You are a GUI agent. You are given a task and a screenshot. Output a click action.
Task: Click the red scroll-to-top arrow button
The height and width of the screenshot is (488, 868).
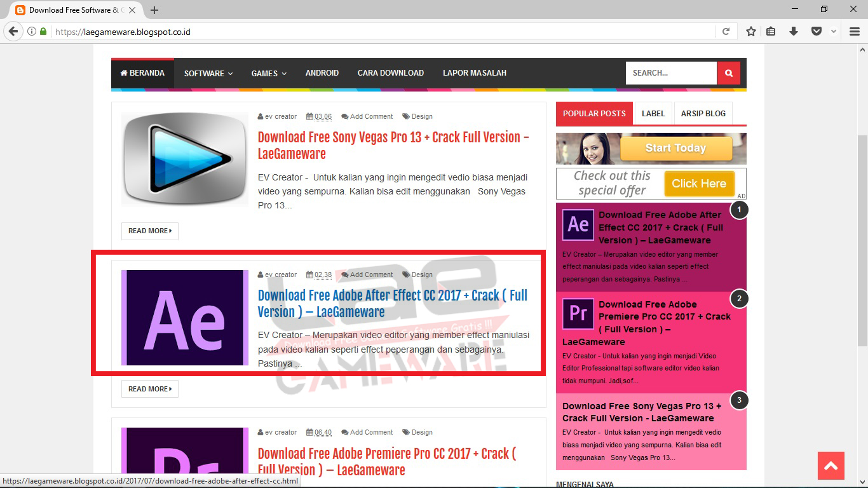pos(831,466)
